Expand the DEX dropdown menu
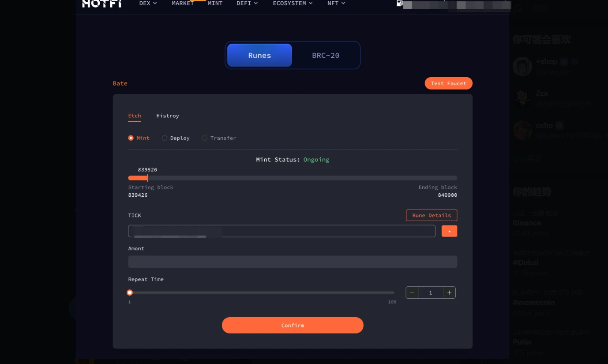 click(147, 3)
